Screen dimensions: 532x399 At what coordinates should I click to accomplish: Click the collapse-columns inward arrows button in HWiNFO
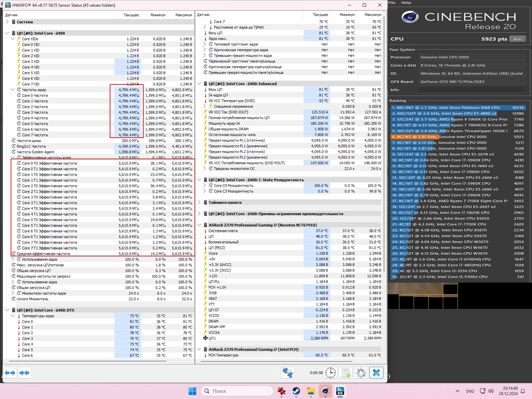[x=24, y=373]
